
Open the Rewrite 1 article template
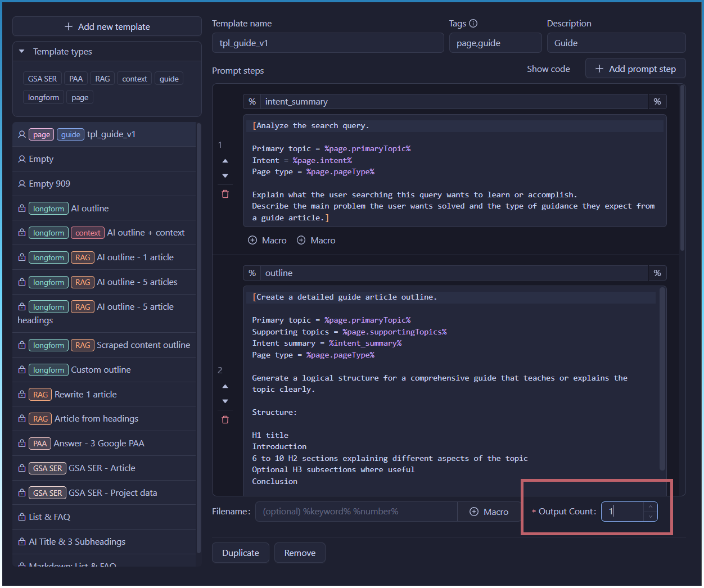(85, 395)
